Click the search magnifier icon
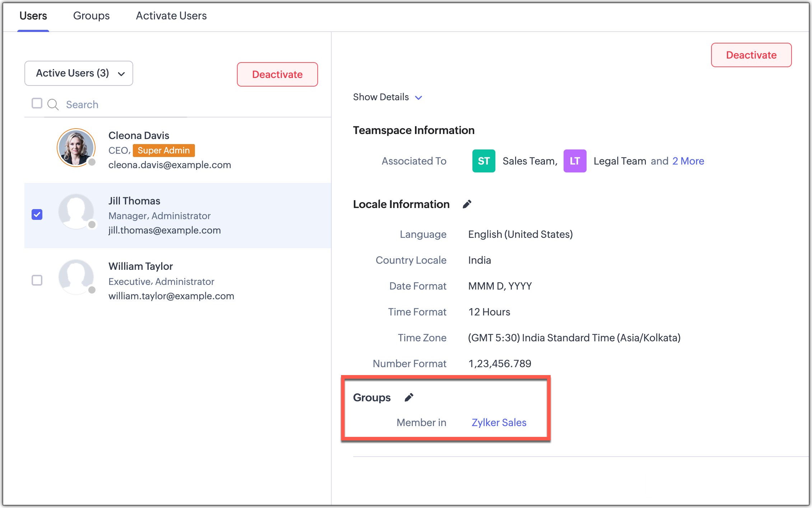The width and height of the screenshot is (812, 508). click(x=53, y=105)
